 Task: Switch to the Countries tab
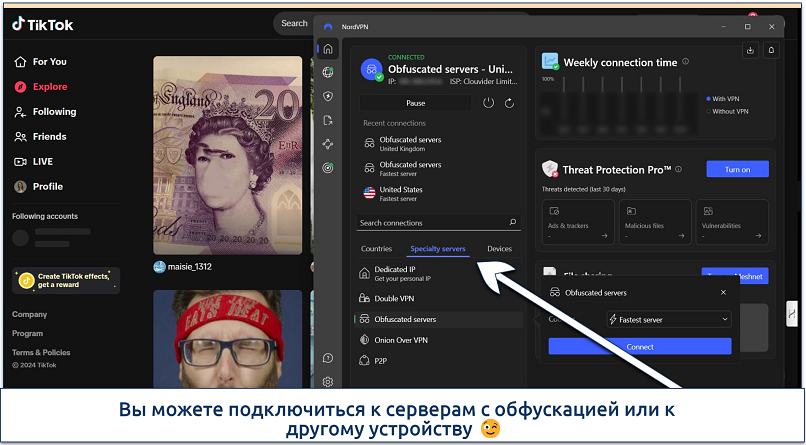pos(376,248)
